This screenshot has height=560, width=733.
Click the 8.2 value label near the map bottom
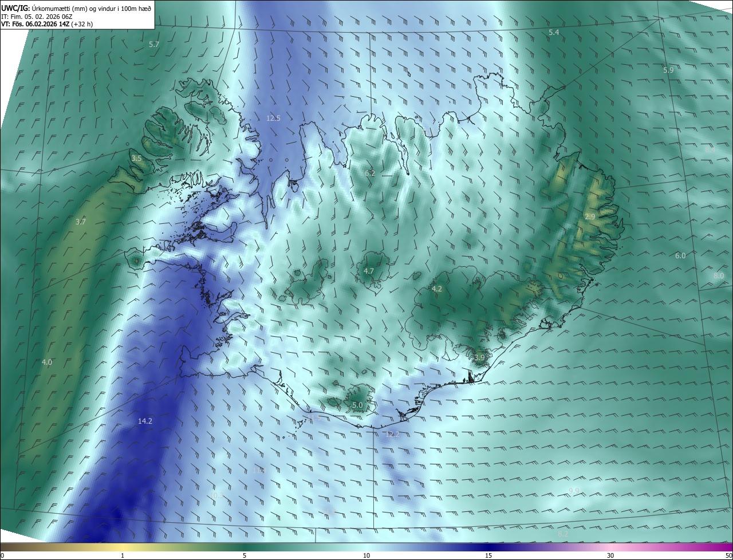tap(563, 534)
